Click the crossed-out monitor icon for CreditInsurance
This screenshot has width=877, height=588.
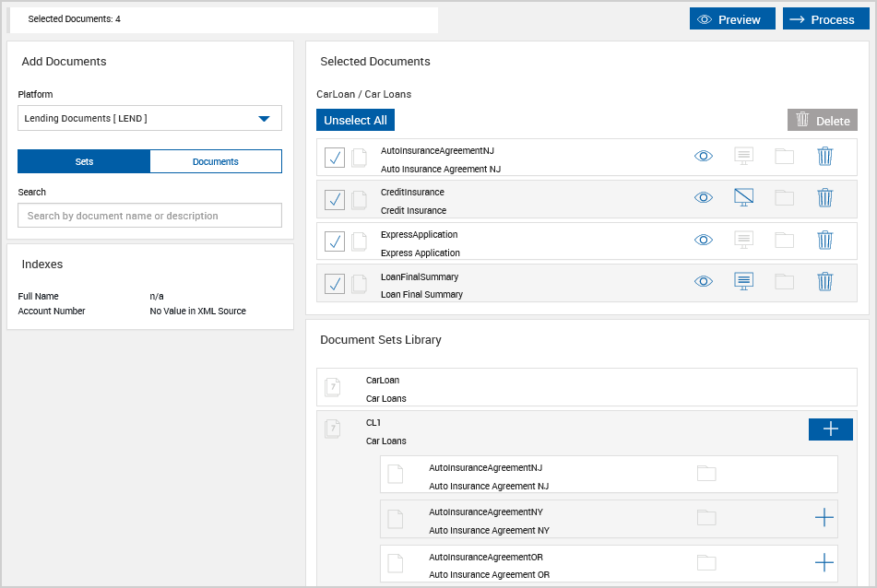[x=743, y=197]
